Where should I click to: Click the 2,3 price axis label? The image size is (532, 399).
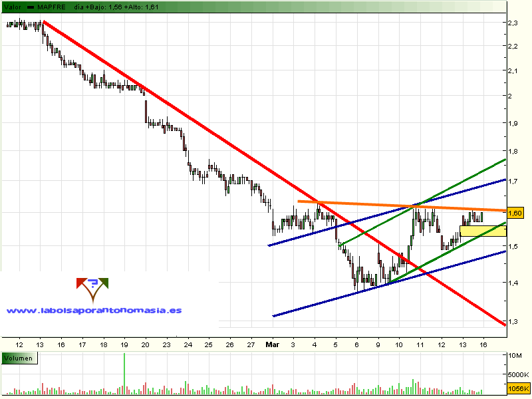(x=512, y=23)
